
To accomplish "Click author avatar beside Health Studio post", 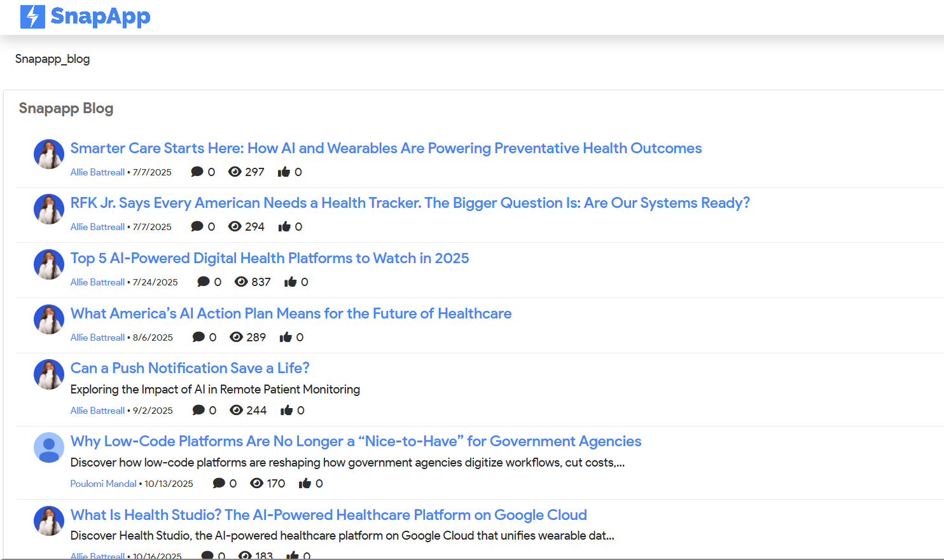I will 49,521.
